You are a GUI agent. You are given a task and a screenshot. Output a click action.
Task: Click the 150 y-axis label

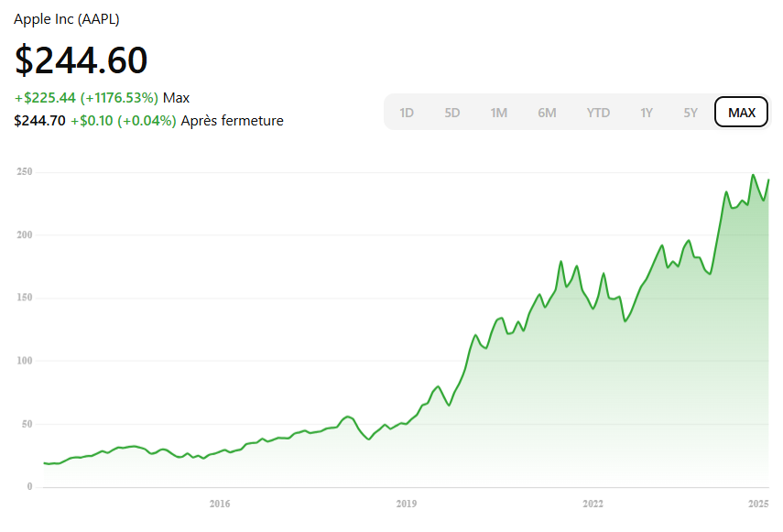(24, 298)
